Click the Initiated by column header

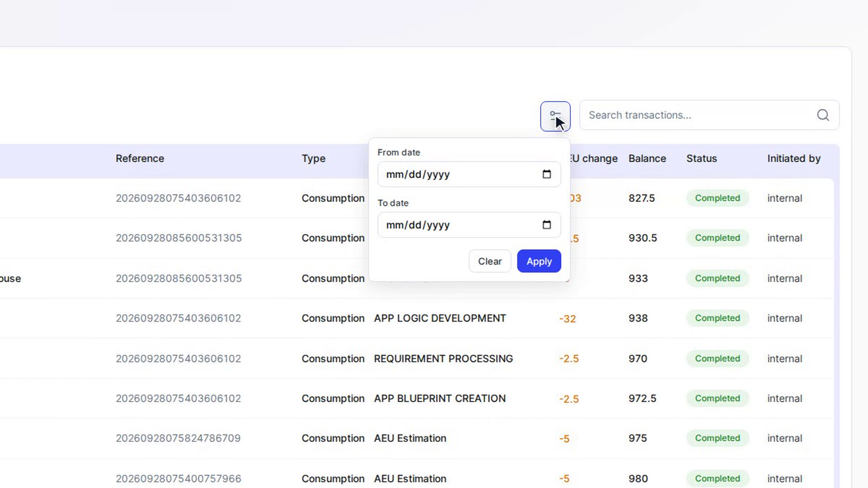point(793,159)
